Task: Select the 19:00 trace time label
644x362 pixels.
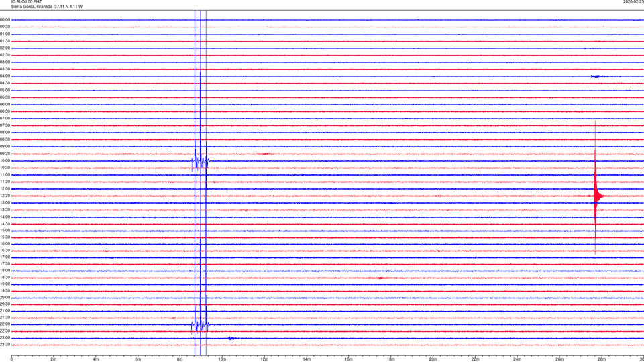Action: tap(5, 284)
